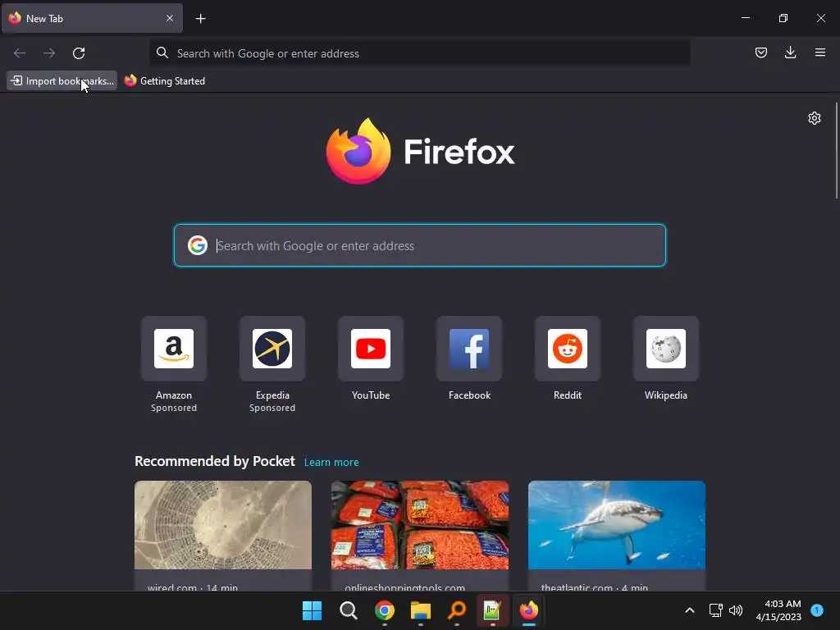Click the Google logo in search box

pyautogui.click(x=197, y=245)
